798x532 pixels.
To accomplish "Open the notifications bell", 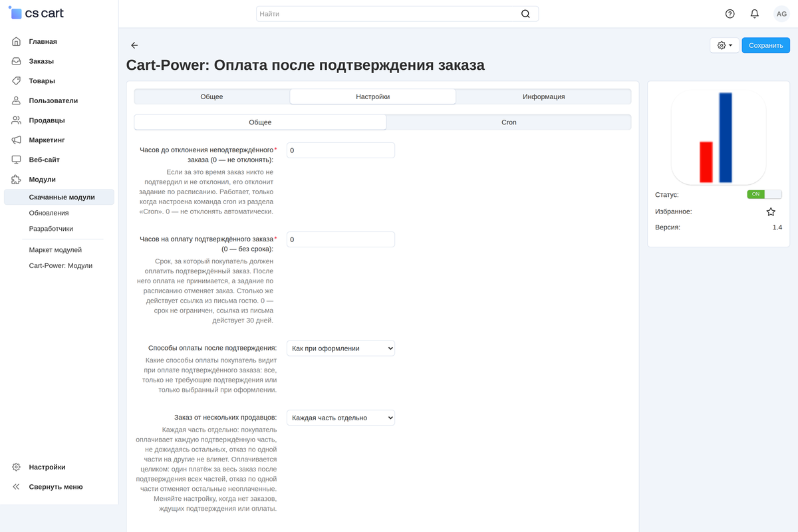I will pyautogui.click(x=754, y=14).
